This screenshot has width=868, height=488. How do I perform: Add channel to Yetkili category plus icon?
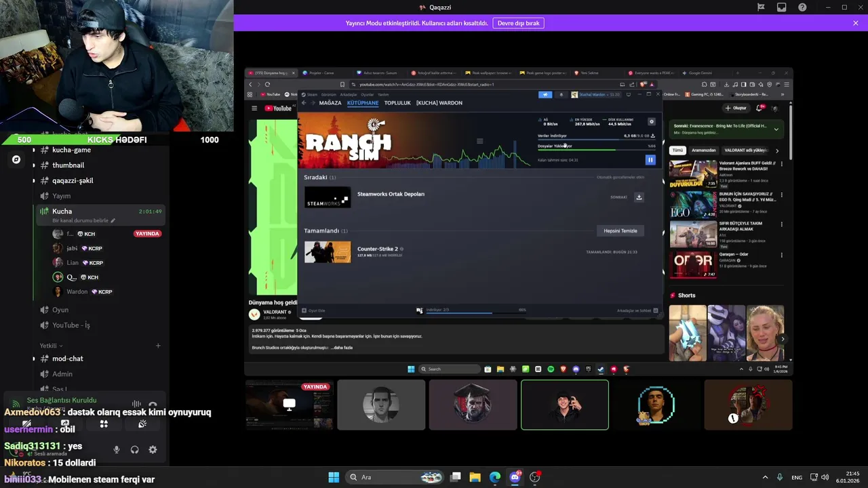click(158, 346)
